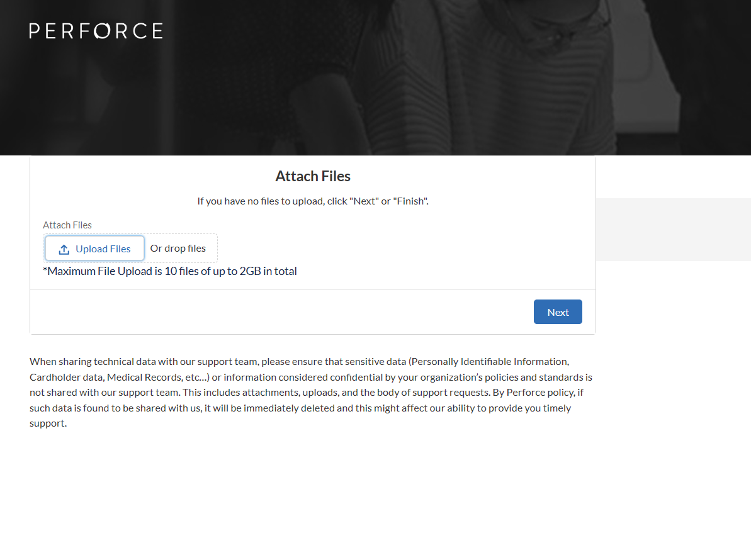Click the final word "support." of disclaimer
751x560 pixels.
tap(48, 423)
